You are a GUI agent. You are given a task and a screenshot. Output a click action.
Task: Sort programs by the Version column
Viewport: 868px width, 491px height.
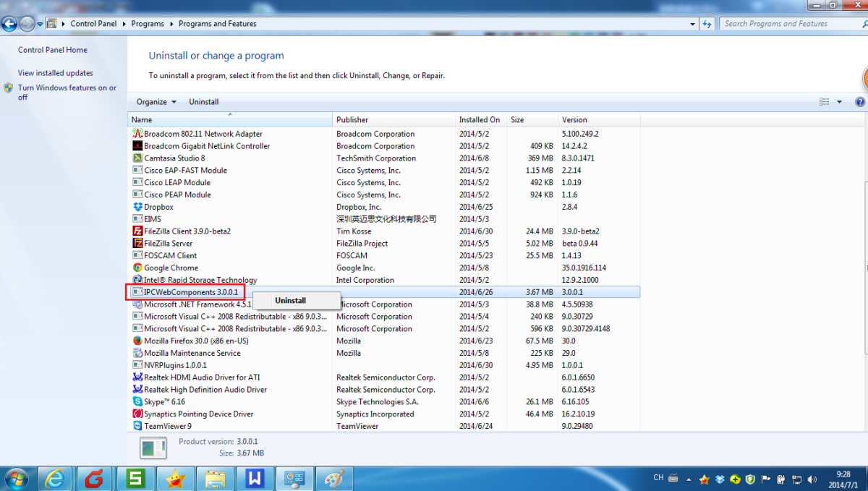(599, 119)
